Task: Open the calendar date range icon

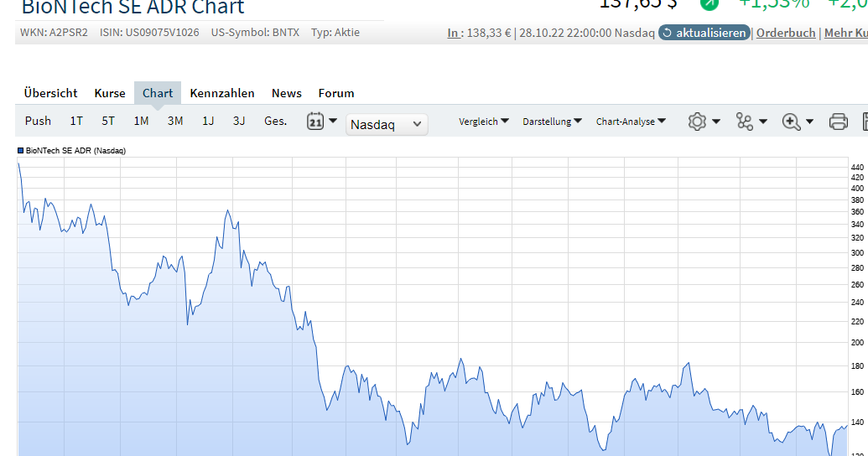Action: point(315,122)
